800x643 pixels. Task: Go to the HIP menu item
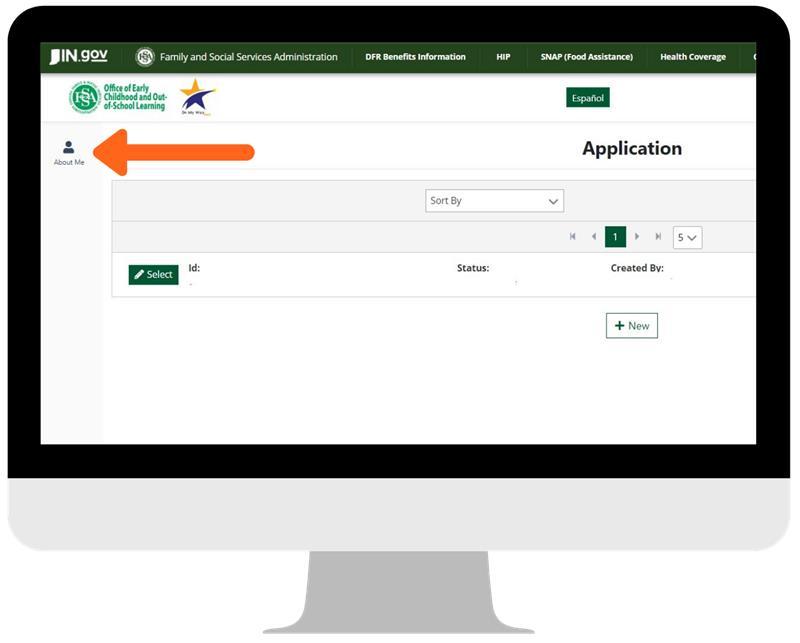click(503, 57)
